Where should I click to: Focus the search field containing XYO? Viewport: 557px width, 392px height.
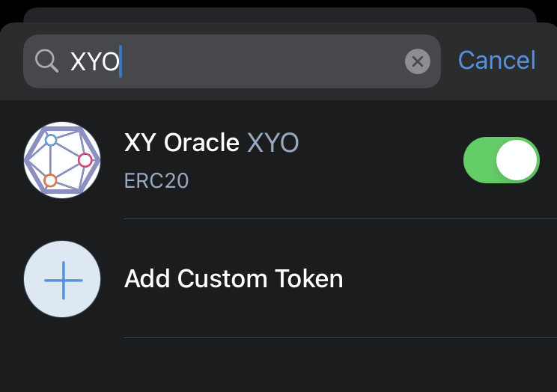point(232,61)
